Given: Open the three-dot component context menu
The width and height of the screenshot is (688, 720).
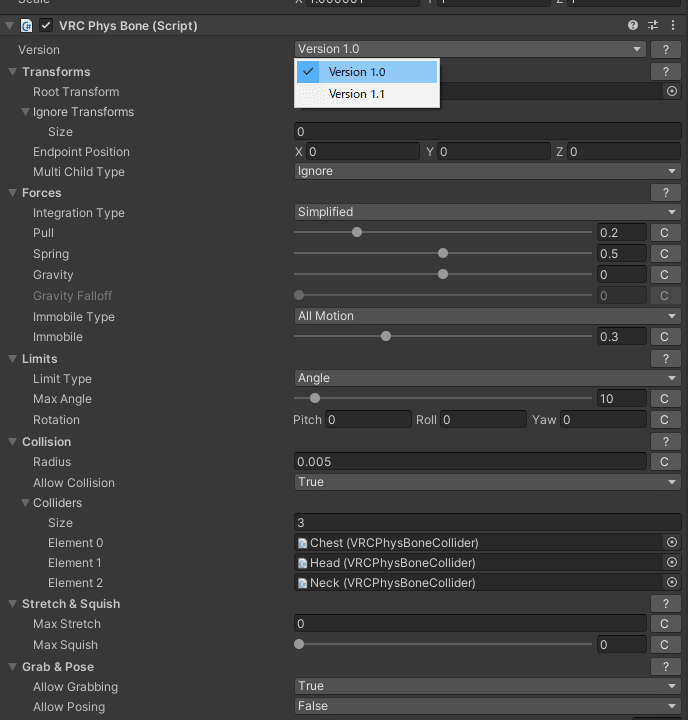Looking at the screenshot, I should [673, 25].
